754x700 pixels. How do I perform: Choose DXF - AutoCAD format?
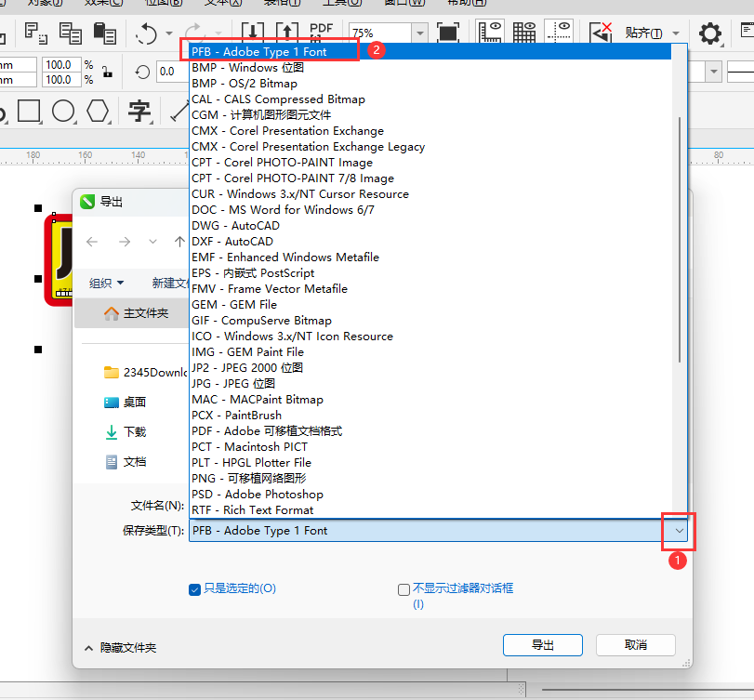point(430,242)
